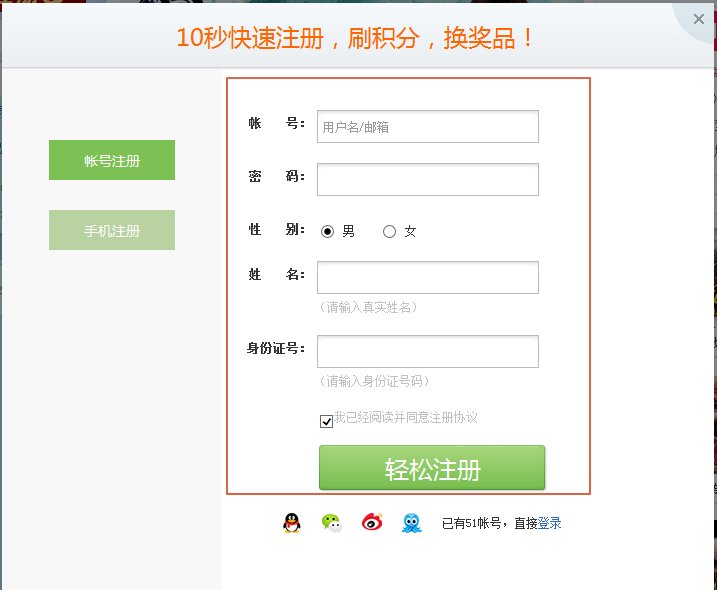
Task: Sign in with the WeChat icon
Action: [332, 523]
